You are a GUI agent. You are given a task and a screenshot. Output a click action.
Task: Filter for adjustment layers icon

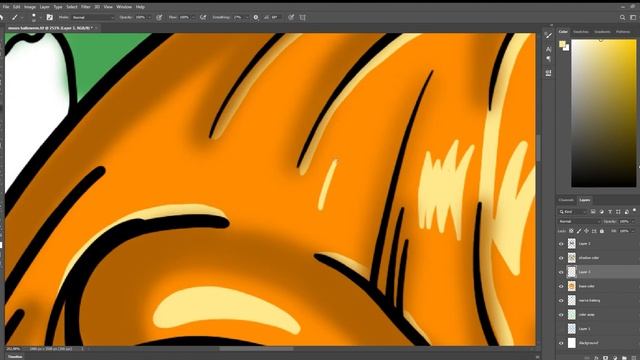coord(601,211)
